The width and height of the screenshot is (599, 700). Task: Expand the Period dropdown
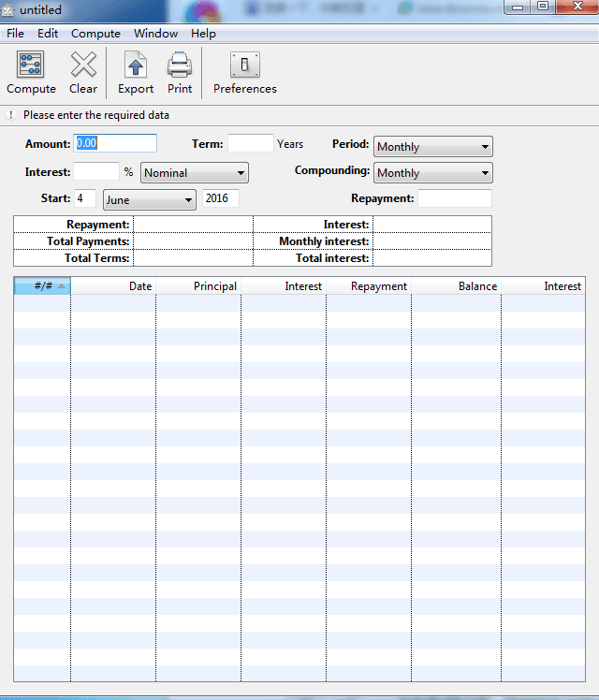point(432,147)
